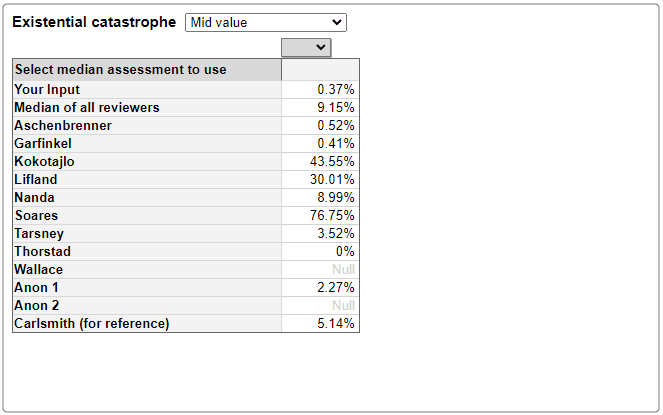Open the Mid value dropdown
This screenshot has width=663, height=415.
tap(266, 22)
